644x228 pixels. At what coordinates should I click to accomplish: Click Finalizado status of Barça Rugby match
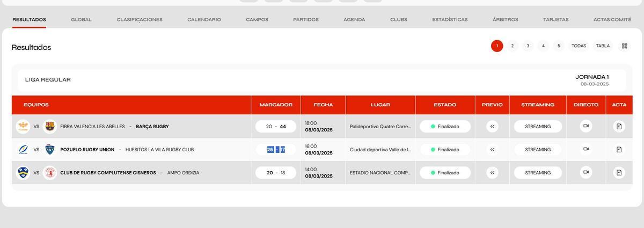(445, 127)
